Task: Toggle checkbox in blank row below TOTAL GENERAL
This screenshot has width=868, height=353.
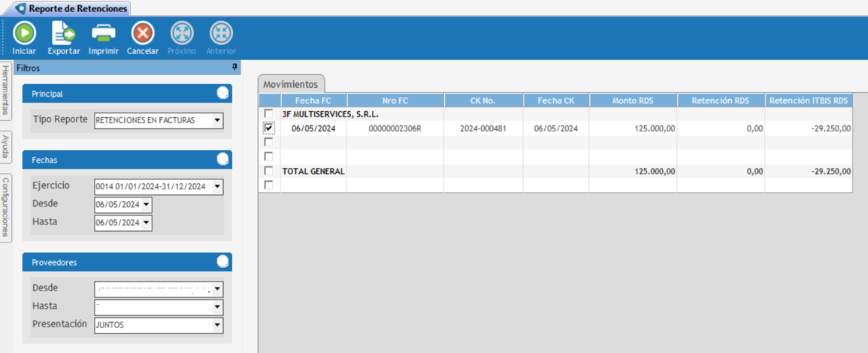Action: coord(268,186)
